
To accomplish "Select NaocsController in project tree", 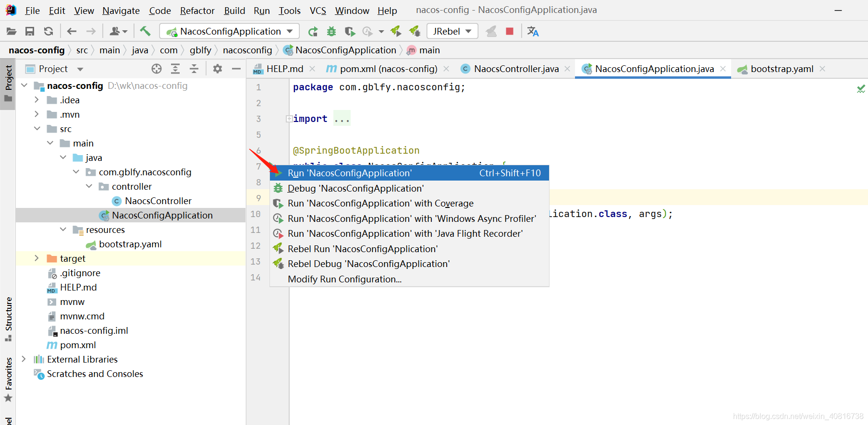I will [158, 201].
